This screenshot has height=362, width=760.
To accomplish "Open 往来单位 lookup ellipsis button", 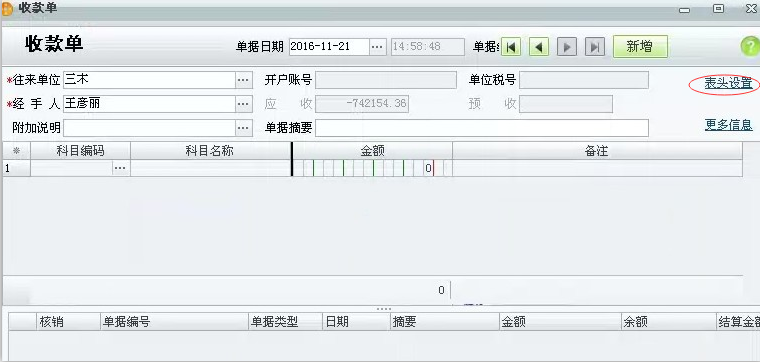I will pyautogui.click(x=244, y=80).
